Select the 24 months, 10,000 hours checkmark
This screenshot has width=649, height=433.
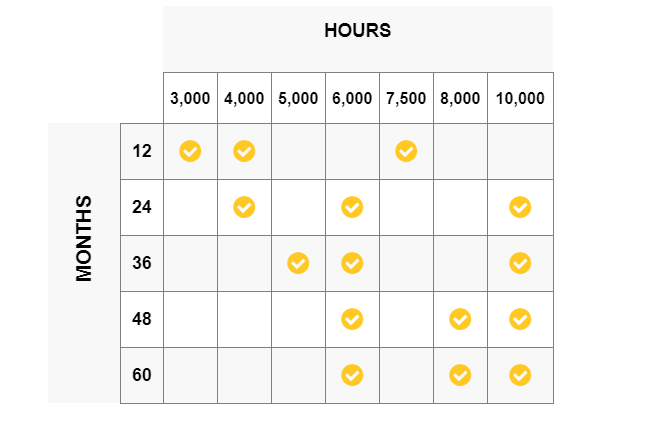520,207
